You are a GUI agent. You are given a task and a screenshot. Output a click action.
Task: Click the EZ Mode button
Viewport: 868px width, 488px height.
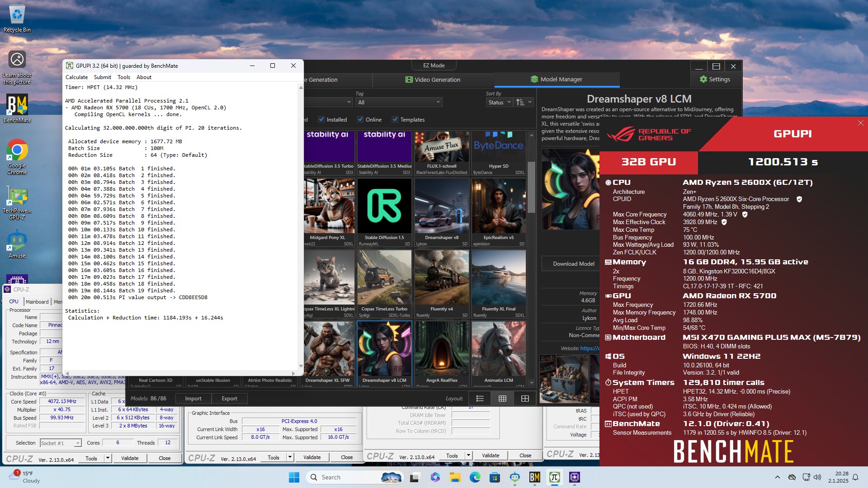[434, 66]
